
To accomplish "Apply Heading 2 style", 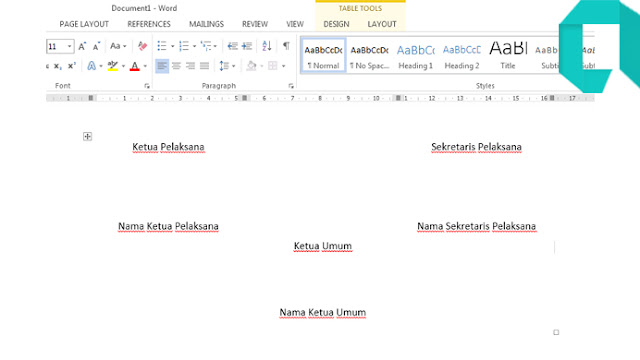I will pyautogui.click(x=462, y=56).
